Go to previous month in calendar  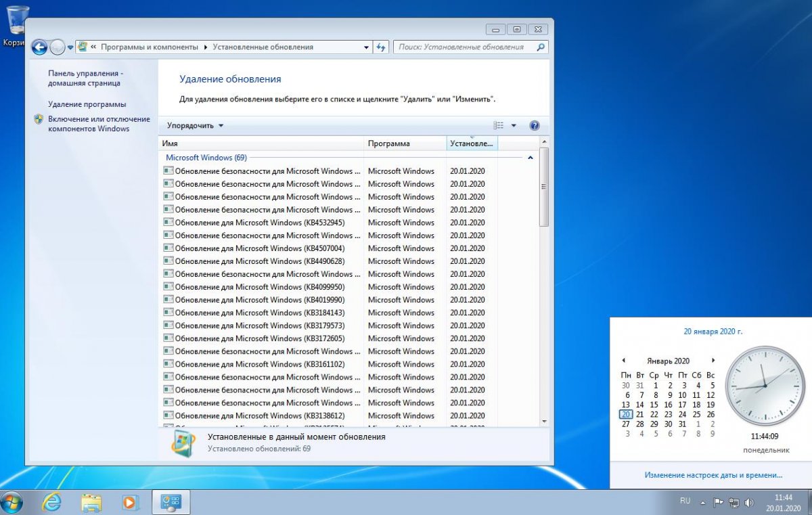tap(623, 361)
